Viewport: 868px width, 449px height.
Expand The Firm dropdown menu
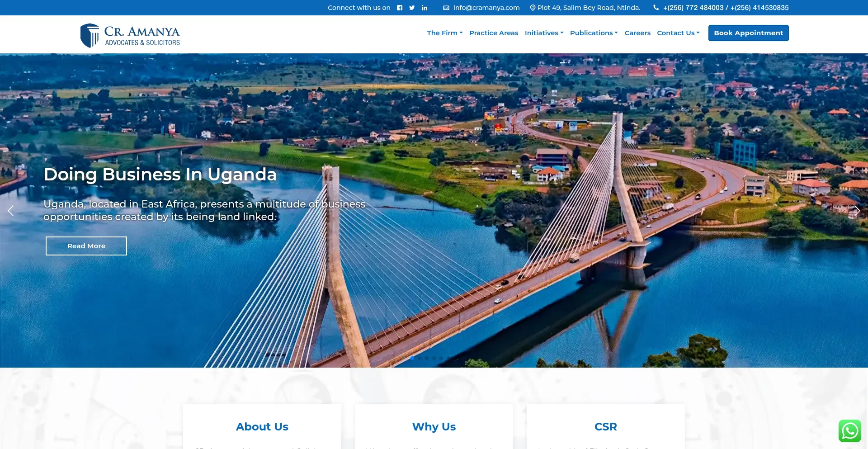(444, 33)
